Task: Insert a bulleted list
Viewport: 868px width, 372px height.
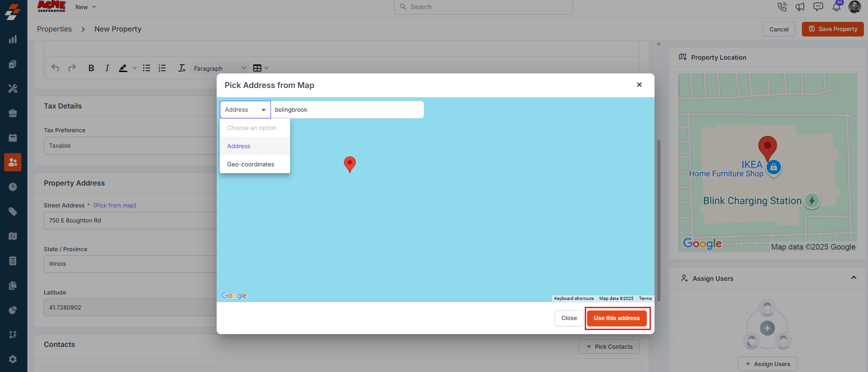Action: coord(146,68)
